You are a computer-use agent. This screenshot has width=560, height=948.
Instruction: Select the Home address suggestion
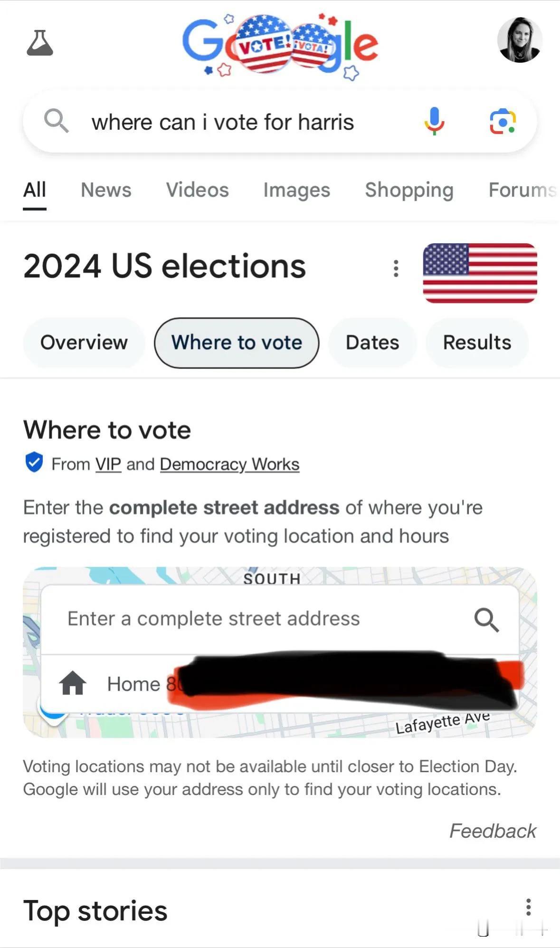click(x=280, y=684)
